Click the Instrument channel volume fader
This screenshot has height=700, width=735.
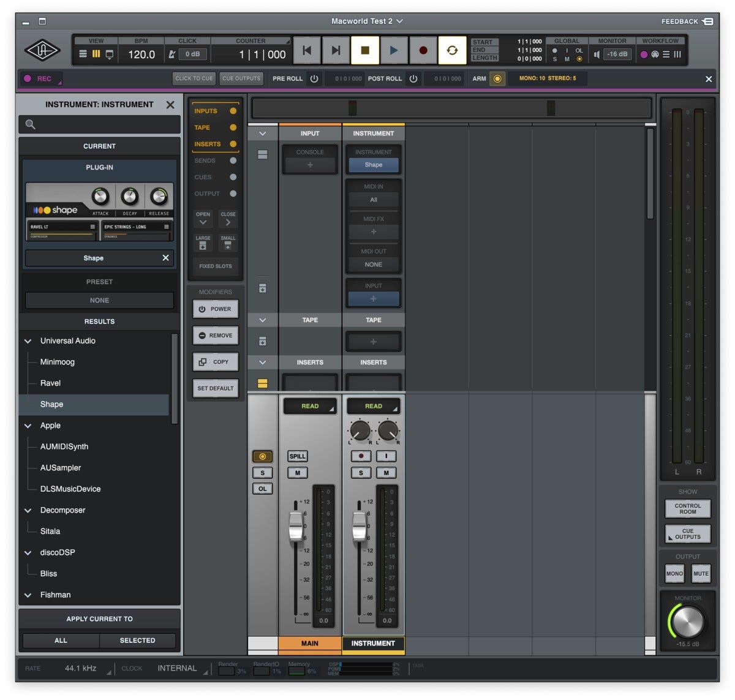pos(360,526)
